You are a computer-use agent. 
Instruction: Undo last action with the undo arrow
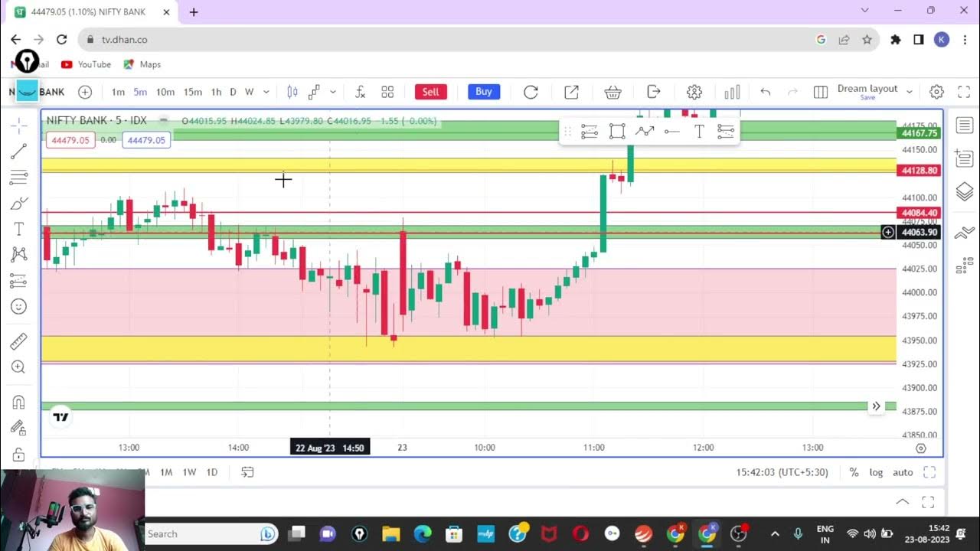pos(766,92)
